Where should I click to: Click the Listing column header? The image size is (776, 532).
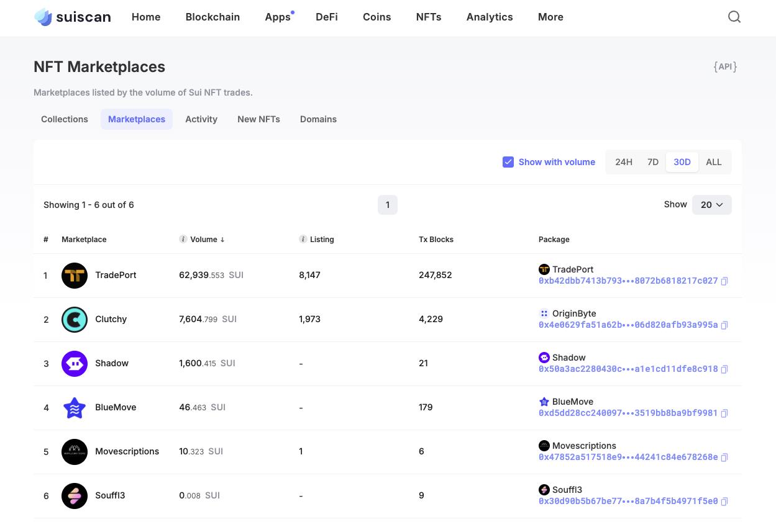(x=322, y=240)
